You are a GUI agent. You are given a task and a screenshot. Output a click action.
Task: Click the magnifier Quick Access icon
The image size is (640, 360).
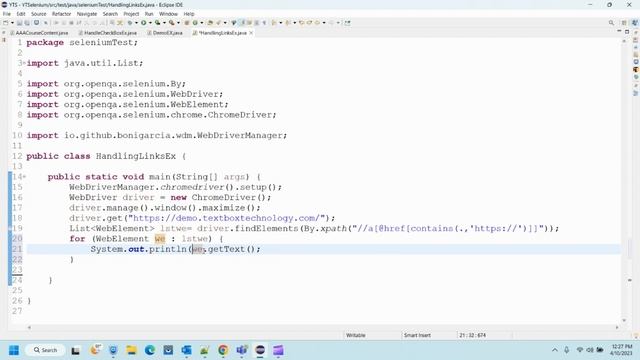[x=611, y=23]
